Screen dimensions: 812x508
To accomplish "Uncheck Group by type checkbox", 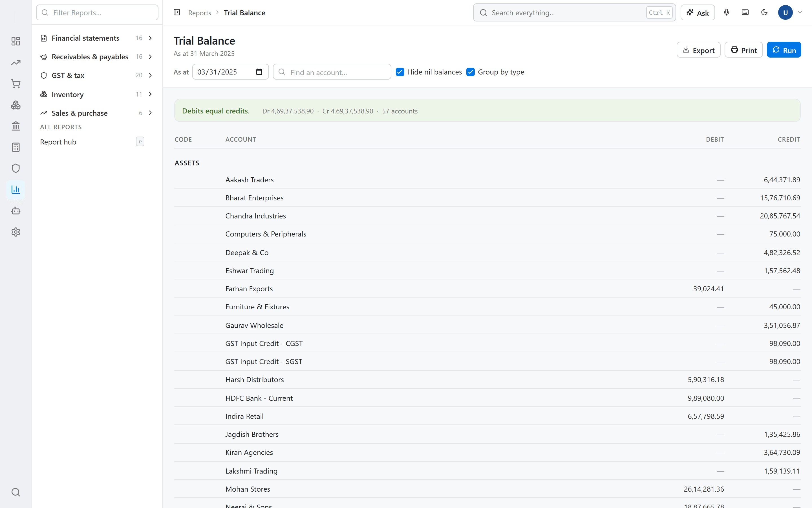I will pos(470,72).
